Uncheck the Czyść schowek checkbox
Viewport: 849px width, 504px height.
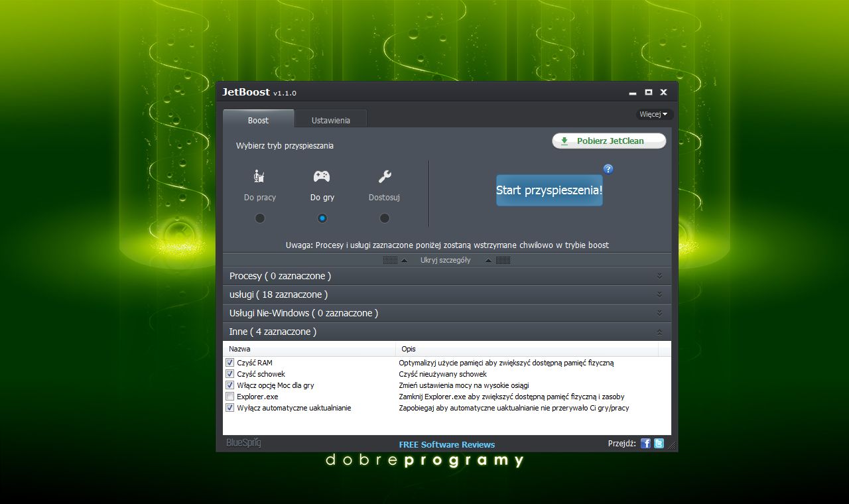click(x=230, y=374)
